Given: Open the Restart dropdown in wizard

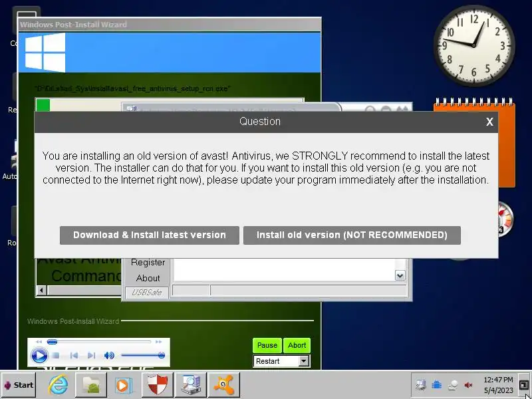Looking at the screenshot, I should click(x=304, y=361).
